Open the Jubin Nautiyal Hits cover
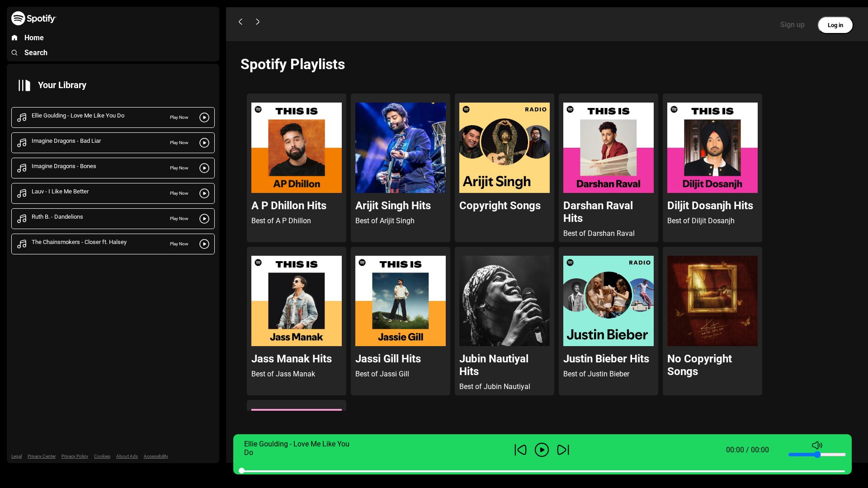This screenshot has height=488, width=868. pyautogui.click(x=505, y=301)
